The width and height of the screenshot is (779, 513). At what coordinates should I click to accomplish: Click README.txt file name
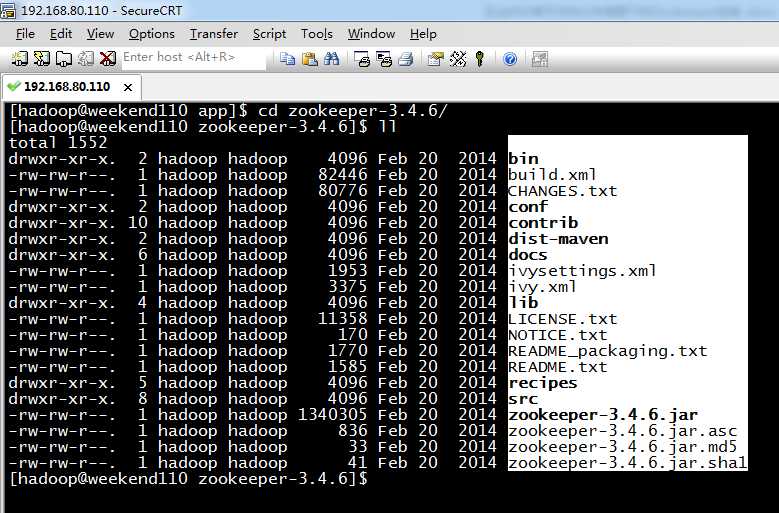click(557, 366)
